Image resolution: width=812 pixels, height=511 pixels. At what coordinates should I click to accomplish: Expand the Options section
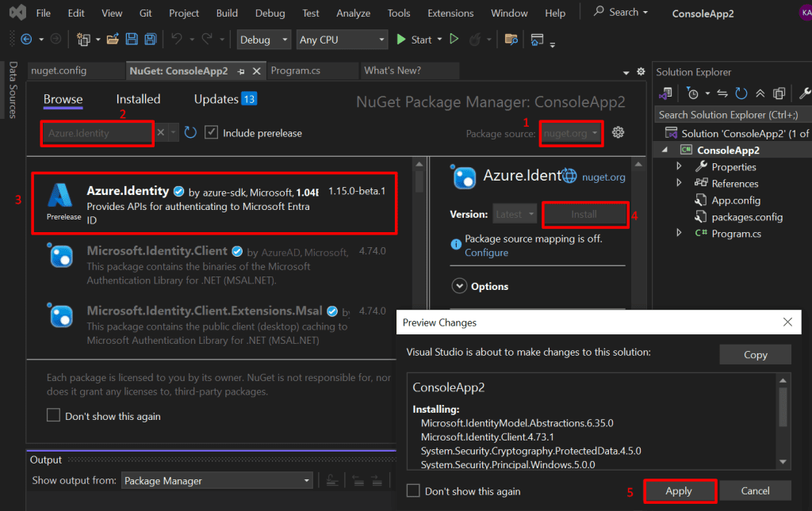coord(459,286)
